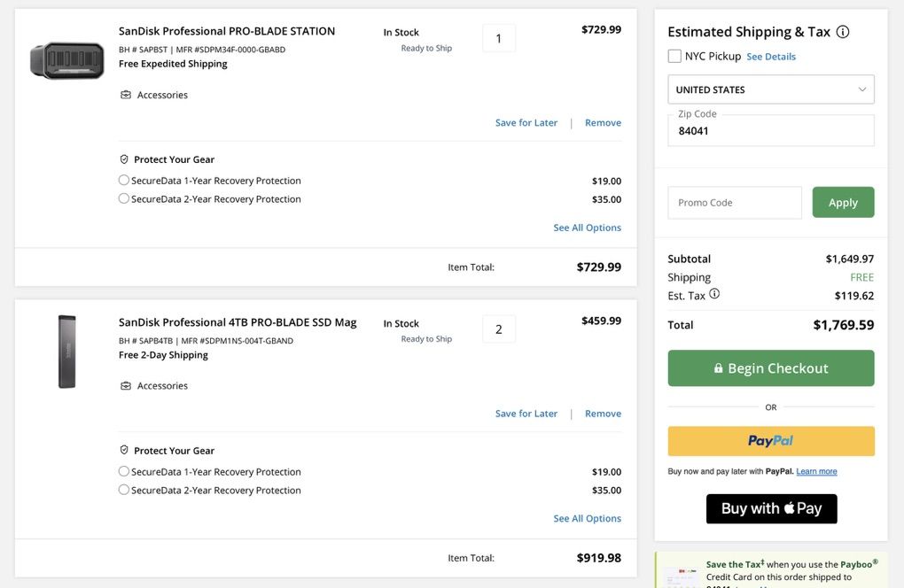See All Options for 4TB SSD Mag protection
904x588 pixels.
[x=587, y=518]
